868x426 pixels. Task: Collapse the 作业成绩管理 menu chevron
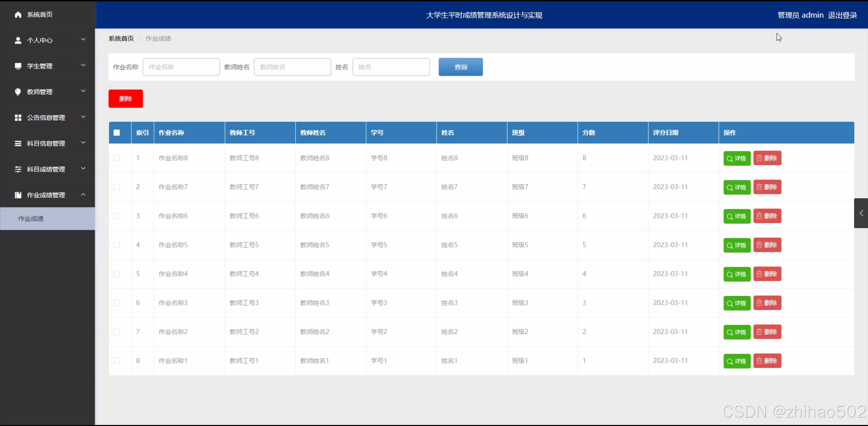pyautogui.click(x=83, y=194)
